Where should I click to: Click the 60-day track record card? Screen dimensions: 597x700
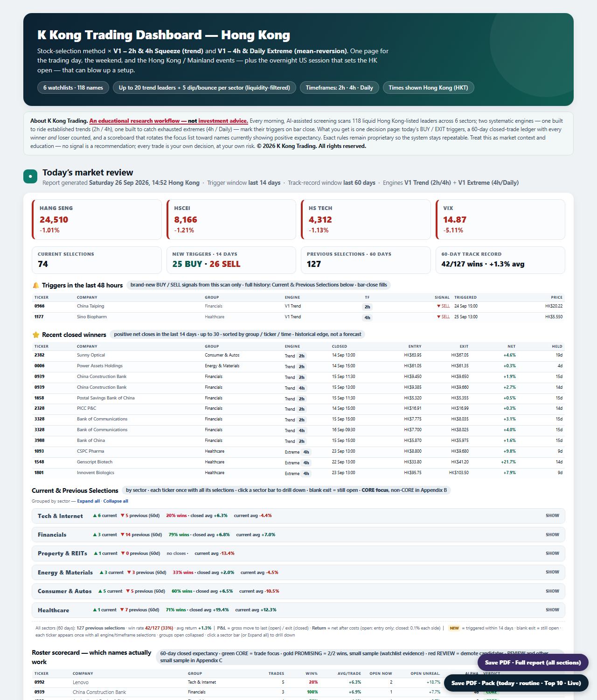coord(500,260)
